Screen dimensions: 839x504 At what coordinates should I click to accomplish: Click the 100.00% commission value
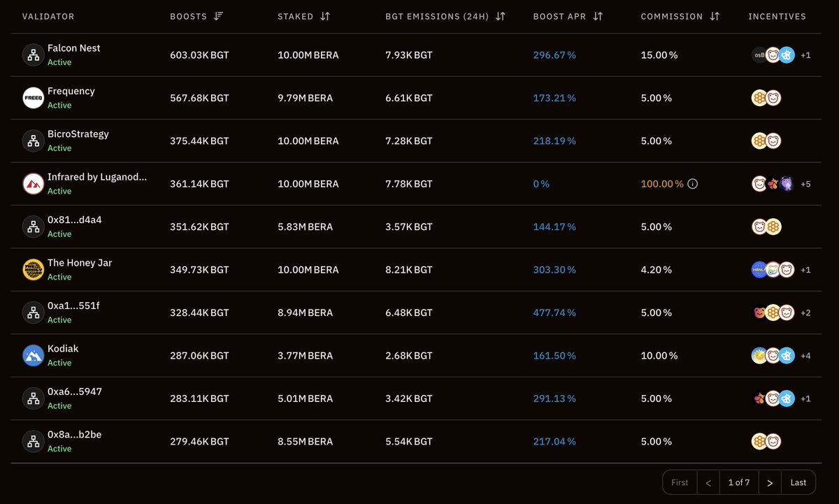[x=662, y=184]
